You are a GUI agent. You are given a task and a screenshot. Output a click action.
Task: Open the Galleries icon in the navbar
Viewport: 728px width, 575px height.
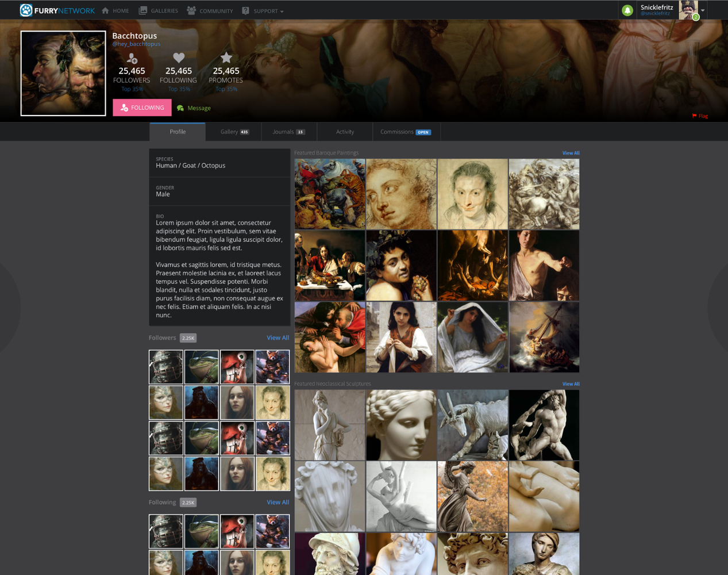click(x=143, y=10)
